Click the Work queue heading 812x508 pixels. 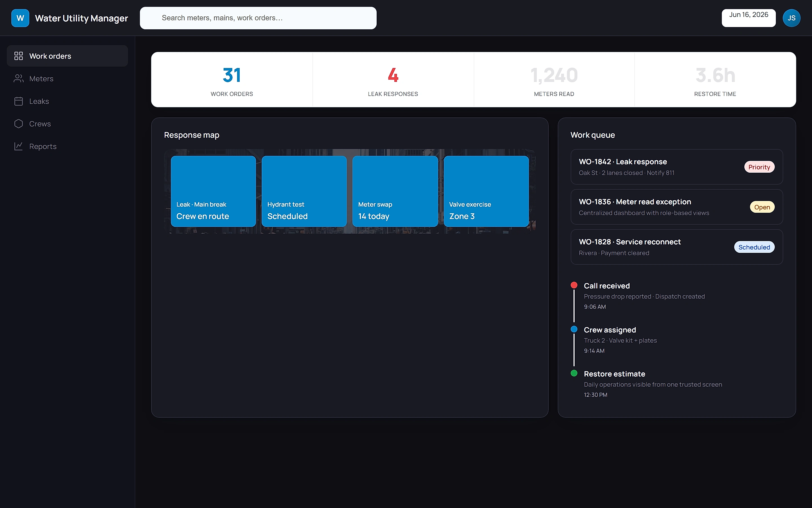point(593,135)
